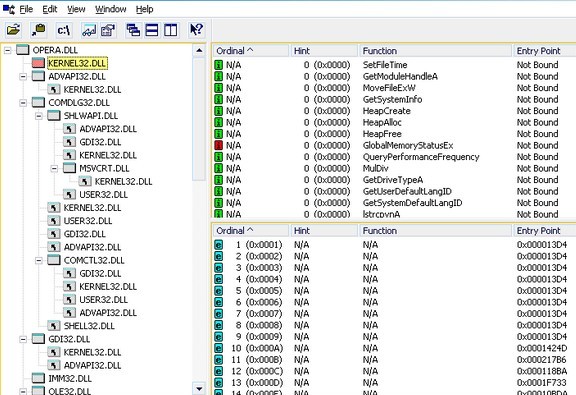Click the properties sheet toolbar icon

point(108,30)
